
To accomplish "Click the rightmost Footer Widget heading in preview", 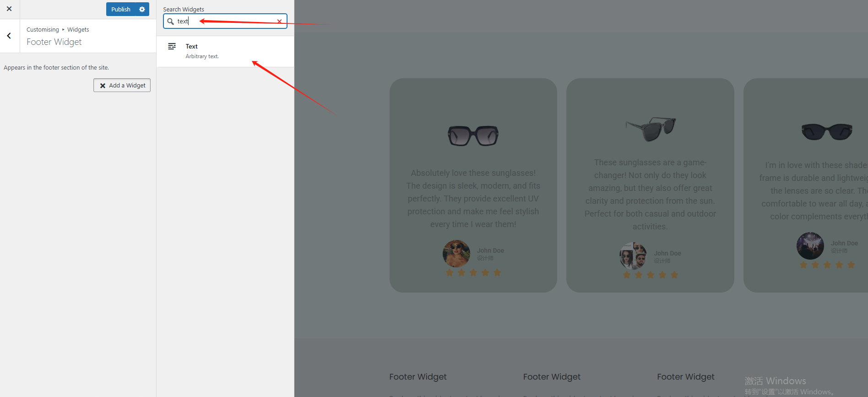I will [x=685, y=377].
